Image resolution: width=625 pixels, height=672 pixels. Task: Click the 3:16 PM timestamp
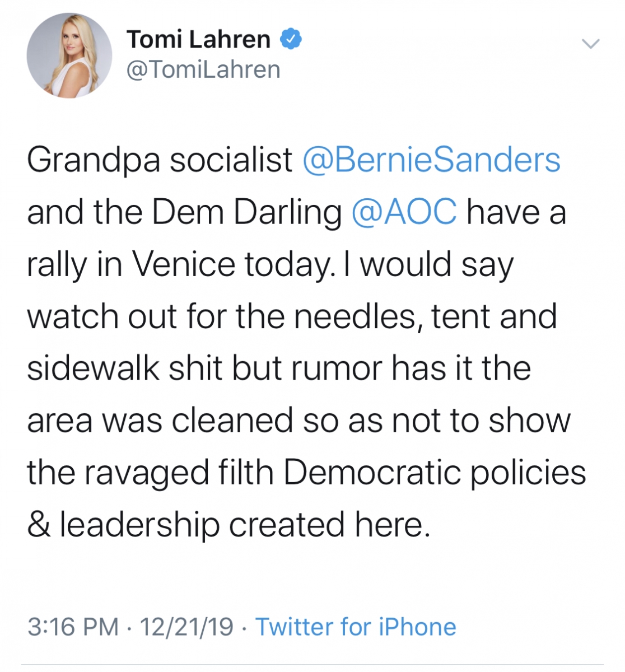point(73,627)
